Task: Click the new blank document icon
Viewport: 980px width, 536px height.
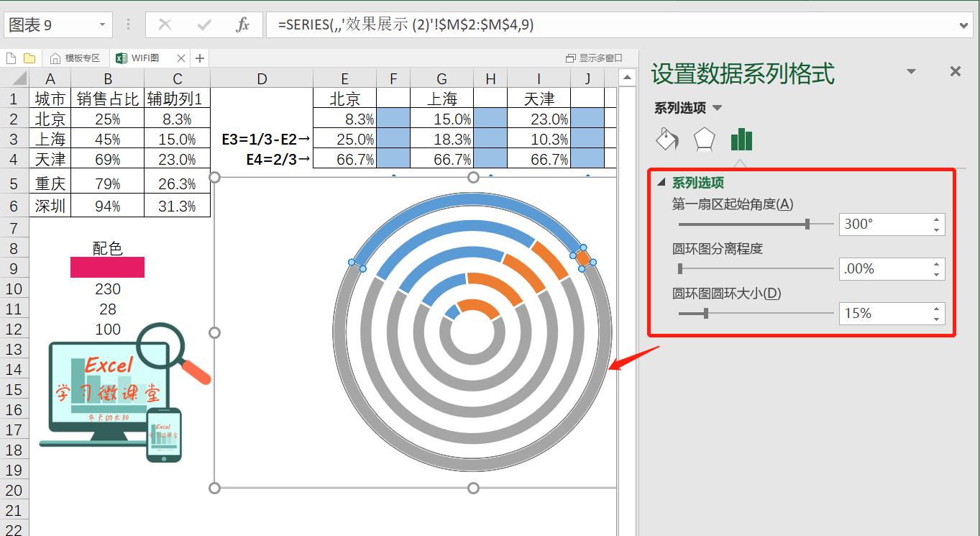Action: pos(10,58)
